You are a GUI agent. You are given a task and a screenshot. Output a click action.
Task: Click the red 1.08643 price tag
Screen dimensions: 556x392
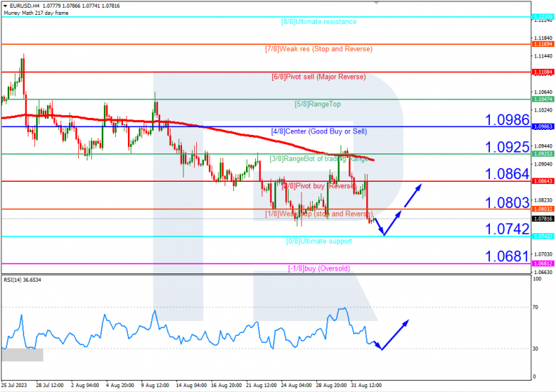[x=542, y=181]
